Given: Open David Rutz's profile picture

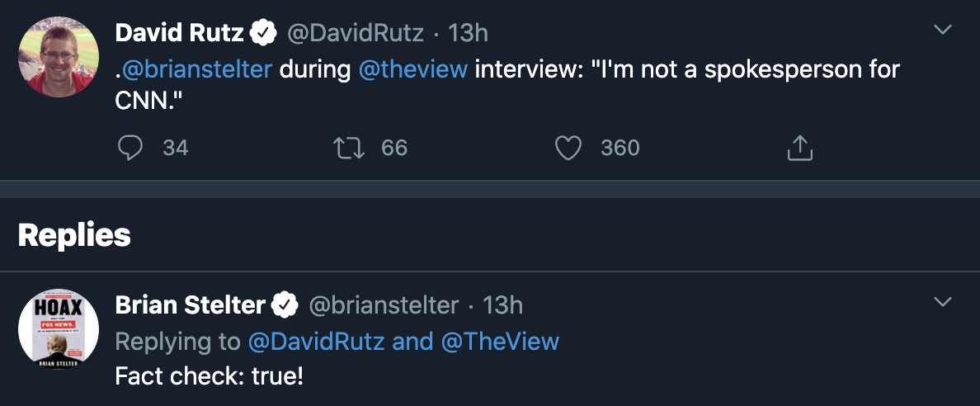Looking at the screenshot, I should click(x=59, y=57).
